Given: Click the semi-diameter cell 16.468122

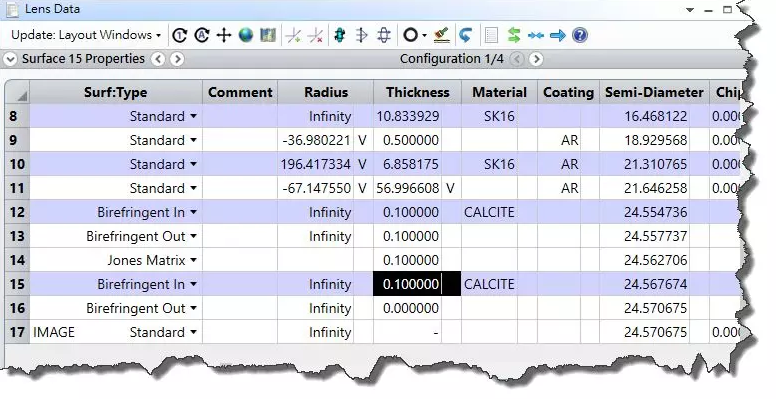Looking at the screenshot, I should [645, 116].
